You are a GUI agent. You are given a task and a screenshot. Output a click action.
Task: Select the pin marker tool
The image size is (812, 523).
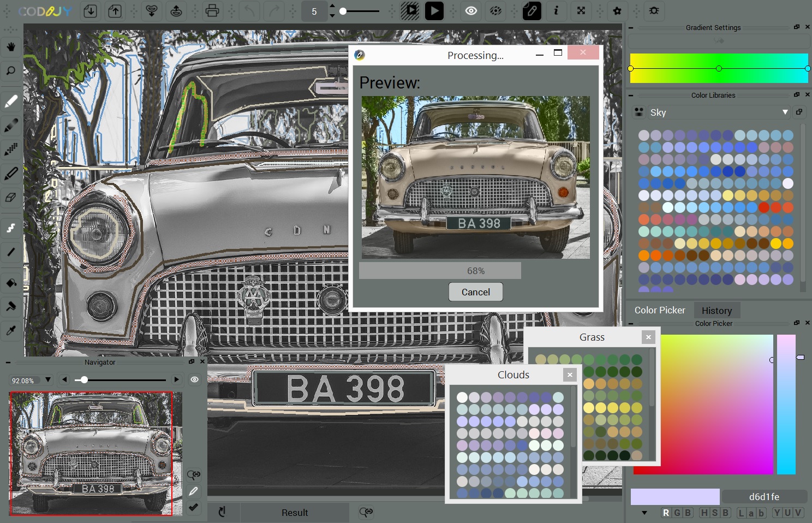click(x=11, y=306)
